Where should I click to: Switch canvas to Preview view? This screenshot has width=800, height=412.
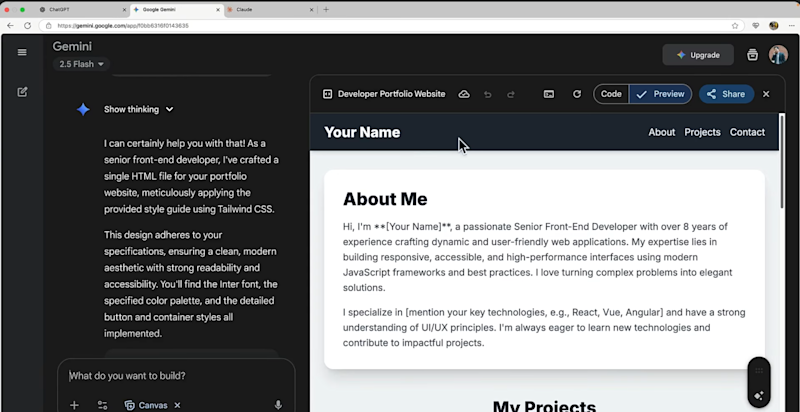(660, 94)
